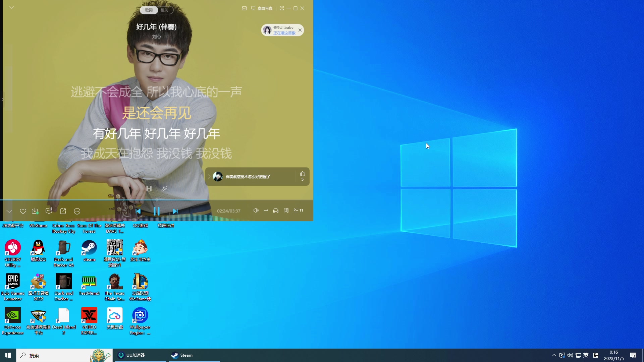Open 桌面写真 desktop photo mode
This screenshot has width=644, height=362.
262,8
